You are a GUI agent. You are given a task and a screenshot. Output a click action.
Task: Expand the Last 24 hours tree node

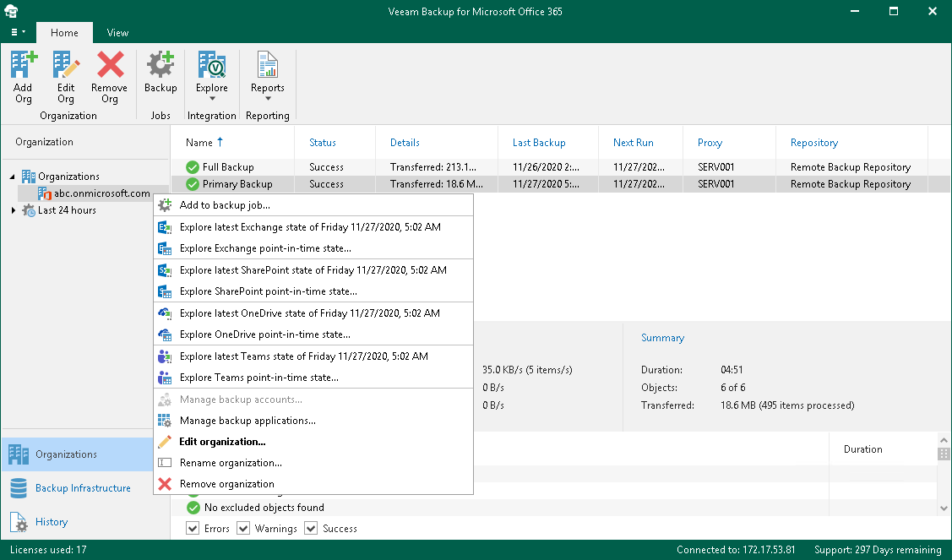tap(13, 210)
